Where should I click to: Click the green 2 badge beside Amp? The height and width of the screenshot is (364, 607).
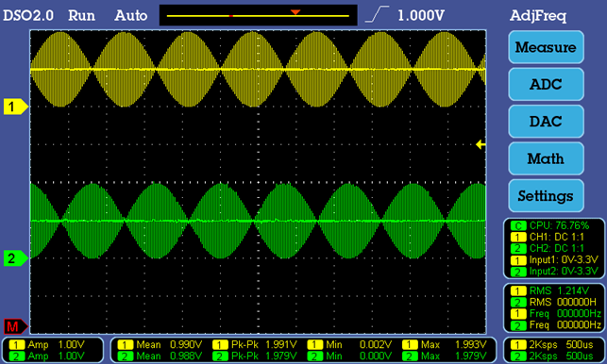click(x=17, y=356)
